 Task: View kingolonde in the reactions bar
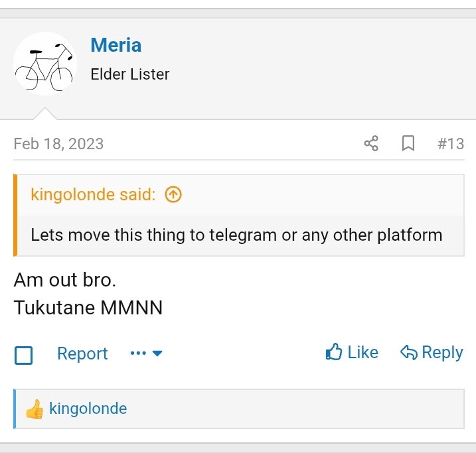pos(88,409)
